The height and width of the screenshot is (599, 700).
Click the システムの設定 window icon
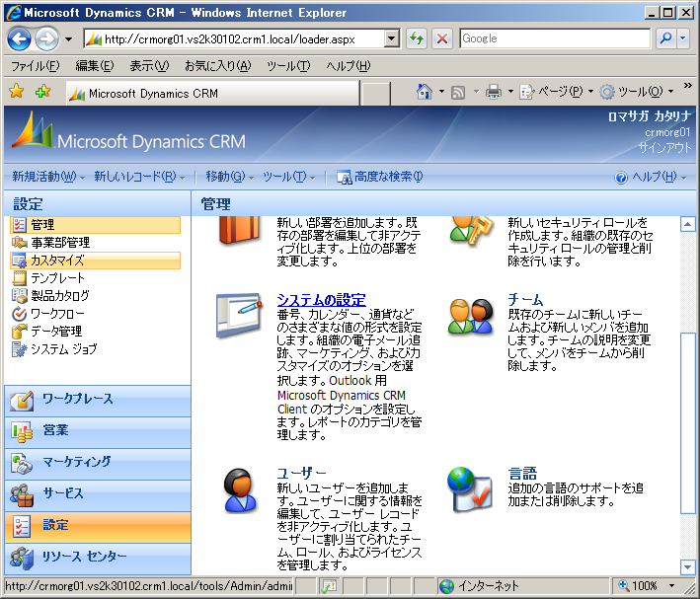click(239, 315)
